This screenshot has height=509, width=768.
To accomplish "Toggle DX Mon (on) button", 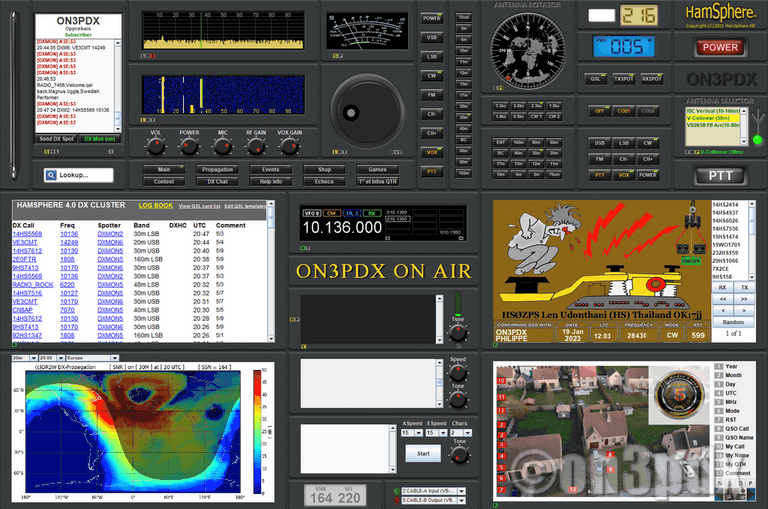I will click(x=99, y=139).
